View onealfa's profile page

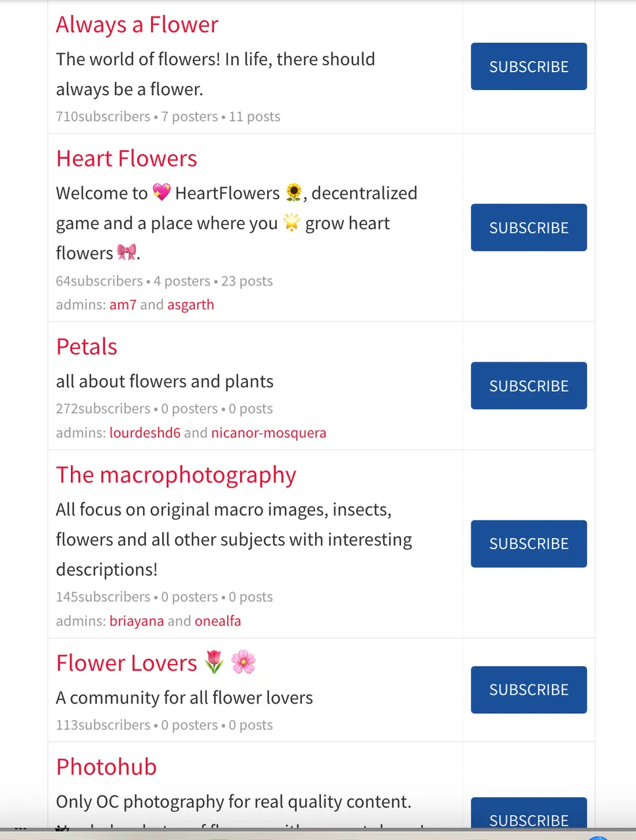coord(218,621)
